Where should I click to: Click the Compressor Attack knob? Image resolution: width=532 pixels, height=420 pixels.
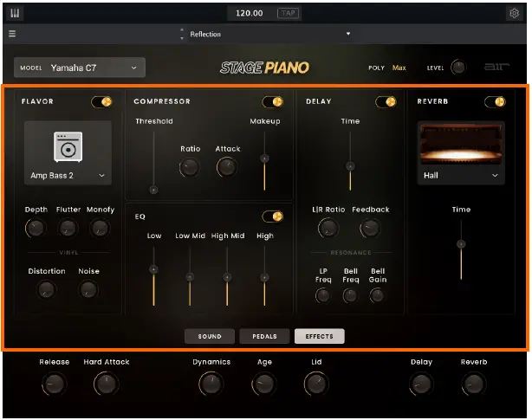point(227,167)
